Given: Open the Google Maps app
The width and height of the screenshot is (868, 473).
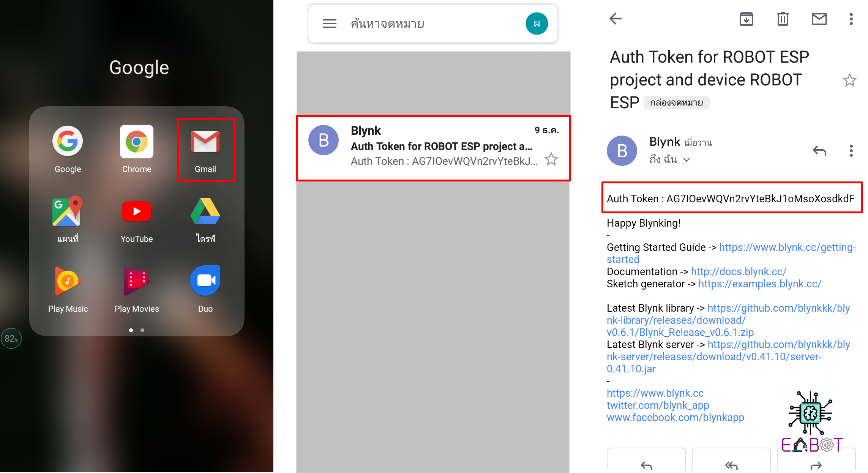Looking at the screenshot, I should 68,219.
